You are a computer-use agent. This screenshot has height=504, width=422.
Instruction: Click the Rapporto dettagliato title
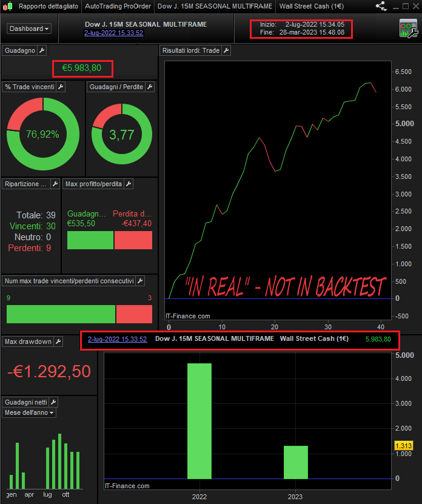(x=49, y=6)
